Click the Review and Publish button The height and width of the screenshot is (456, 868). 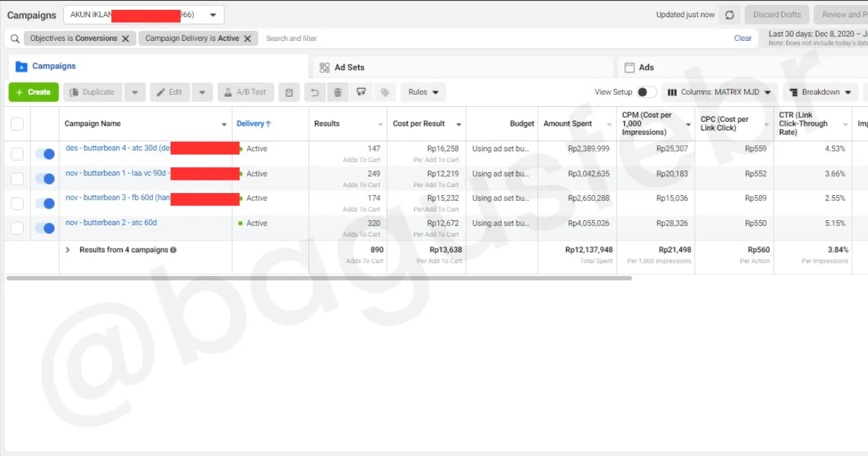pos(841,14)
